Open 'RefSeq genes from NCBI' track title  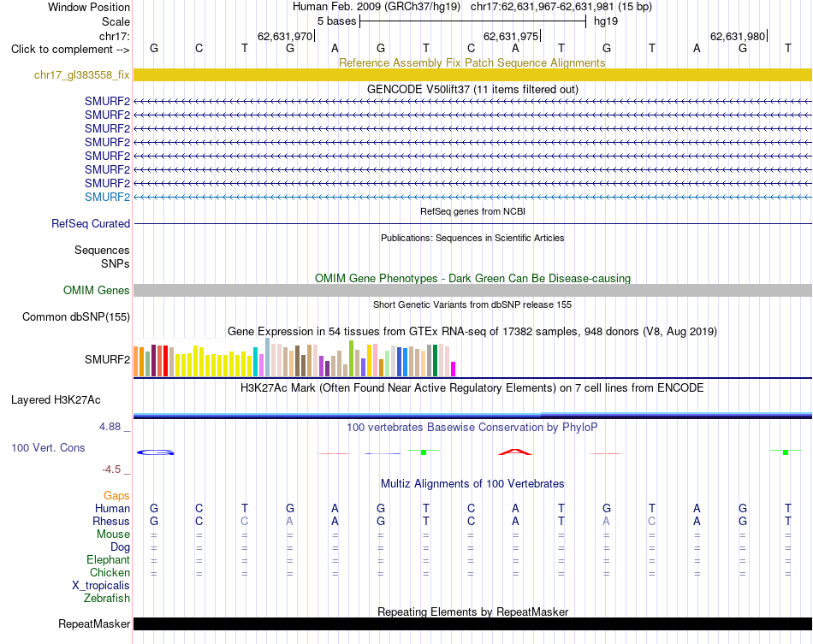click(x=472, y=211)
